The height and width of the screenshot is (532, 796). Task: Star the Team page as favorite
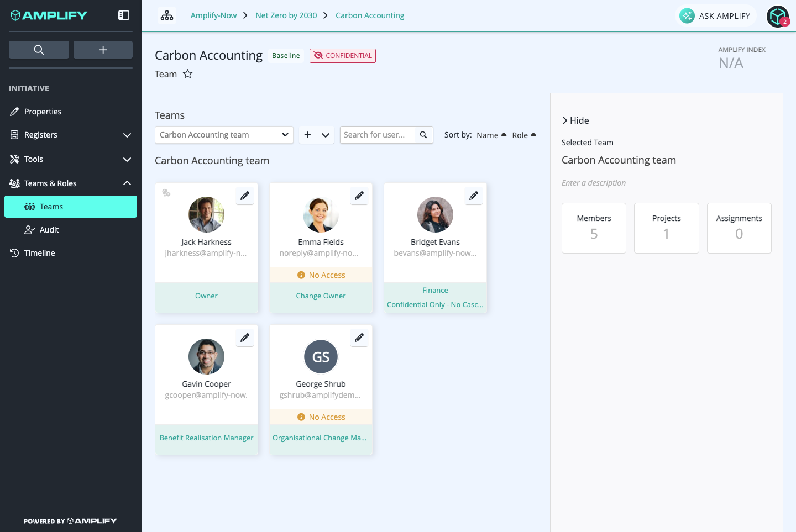click(x=188, y=74)
